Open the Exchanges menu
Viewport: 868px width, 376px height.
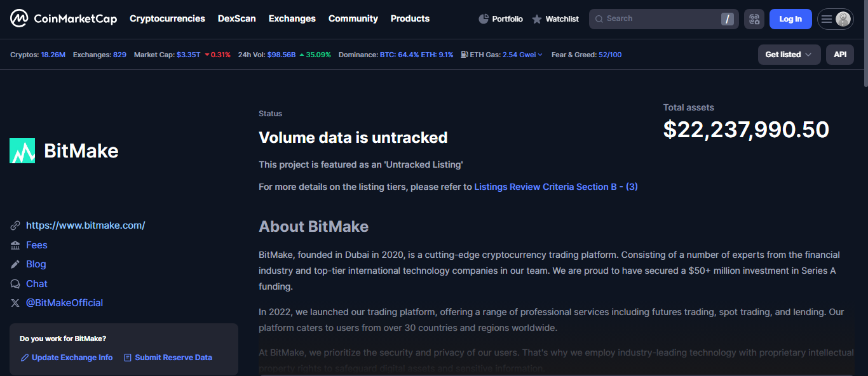pos(292,18)
